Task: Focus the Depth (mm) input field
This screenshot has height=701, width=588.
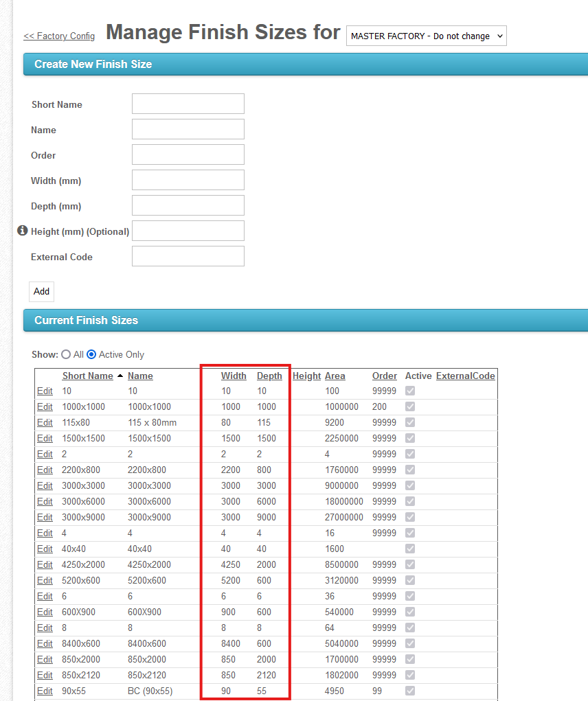Action: pyautogui.click(x=188, y=206)
